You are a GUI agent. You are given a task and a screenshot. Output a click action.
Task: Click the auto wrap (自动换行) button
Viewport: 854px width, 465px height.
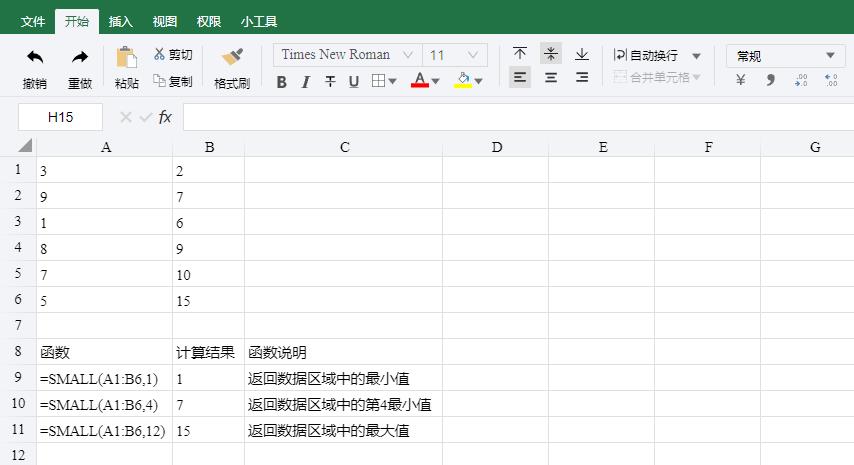(646, 55)
